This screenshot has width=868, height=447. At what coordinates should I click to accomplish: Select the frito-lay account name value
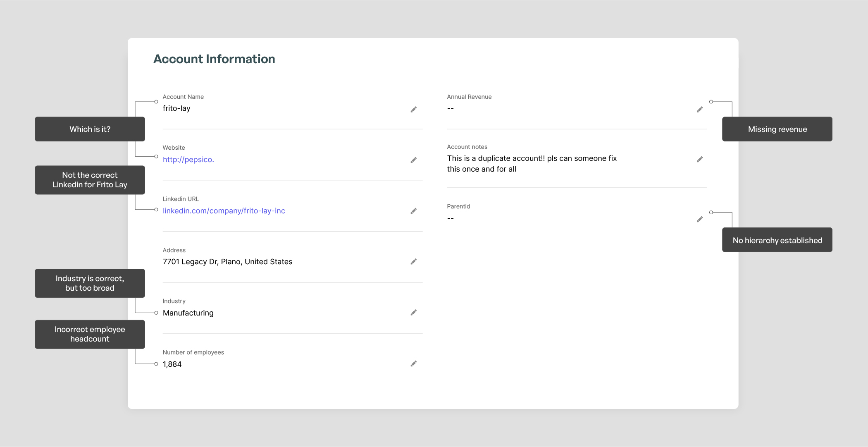tap(176, 108)
